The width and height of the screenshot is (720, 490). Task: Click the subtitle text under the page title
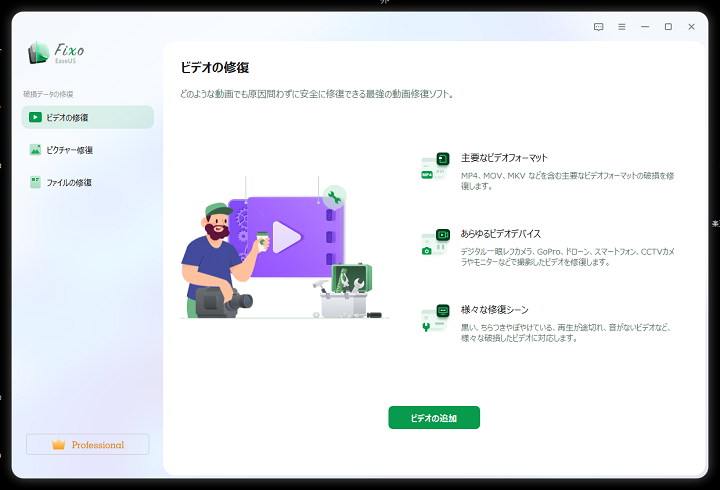tap(317, 94)
